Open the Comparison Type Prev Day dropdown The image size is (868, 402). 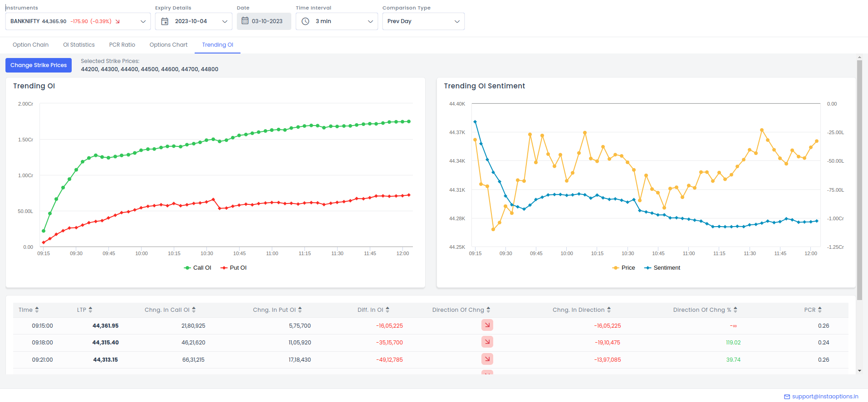(x=423, y=21)
